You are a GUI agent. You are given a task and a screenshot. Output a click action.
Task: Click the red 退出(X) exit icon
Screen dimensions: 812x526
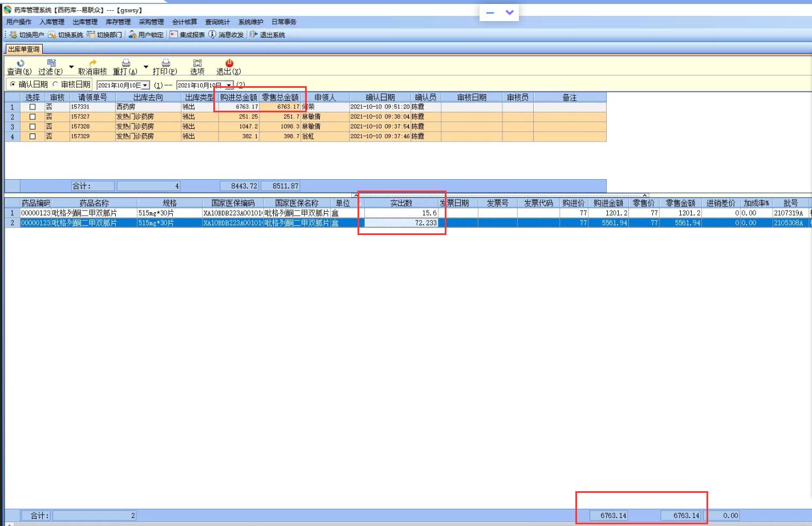229,63
